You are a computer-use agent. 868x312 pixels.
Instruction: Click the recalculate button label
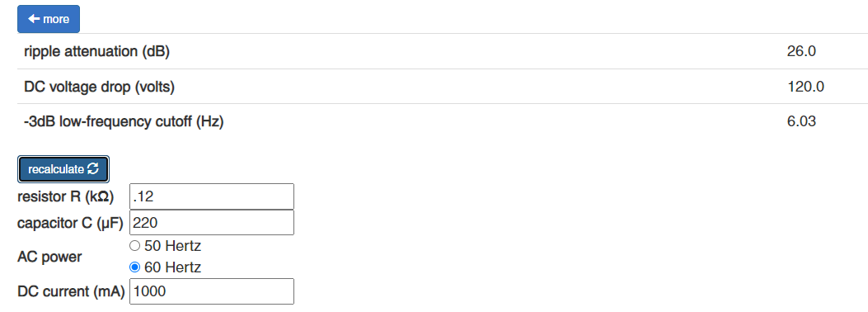(56, 169)
